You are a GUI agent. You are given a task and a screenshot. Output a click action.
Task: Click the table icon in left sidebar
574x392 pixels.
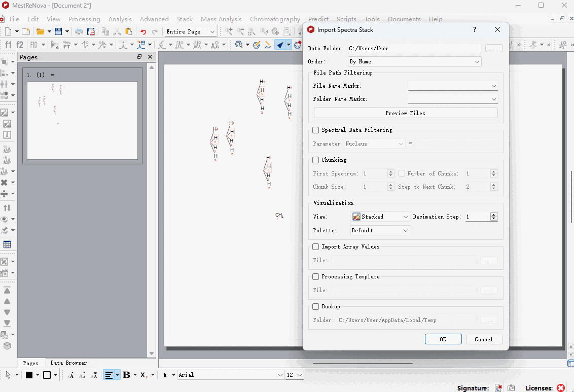point(7,244)
